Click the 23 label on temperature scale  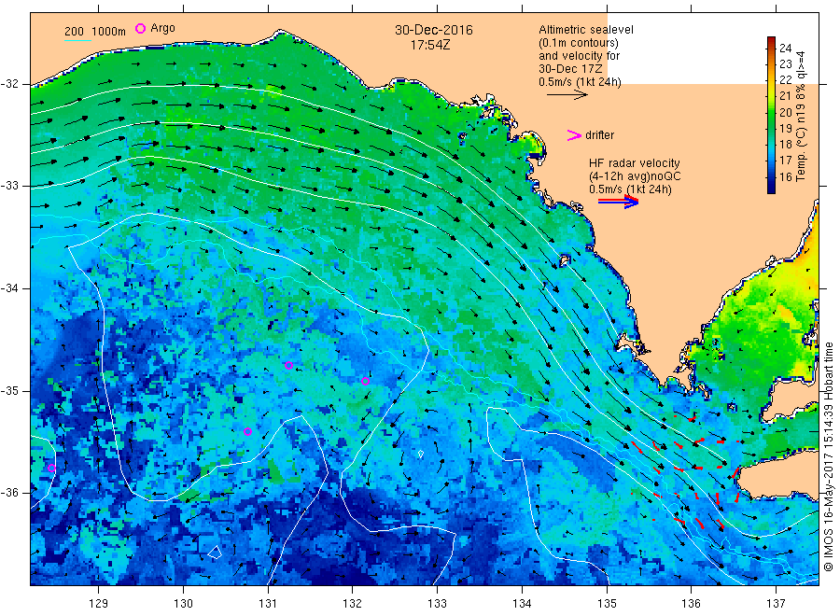pyautogui.click(x=785, y=64)
